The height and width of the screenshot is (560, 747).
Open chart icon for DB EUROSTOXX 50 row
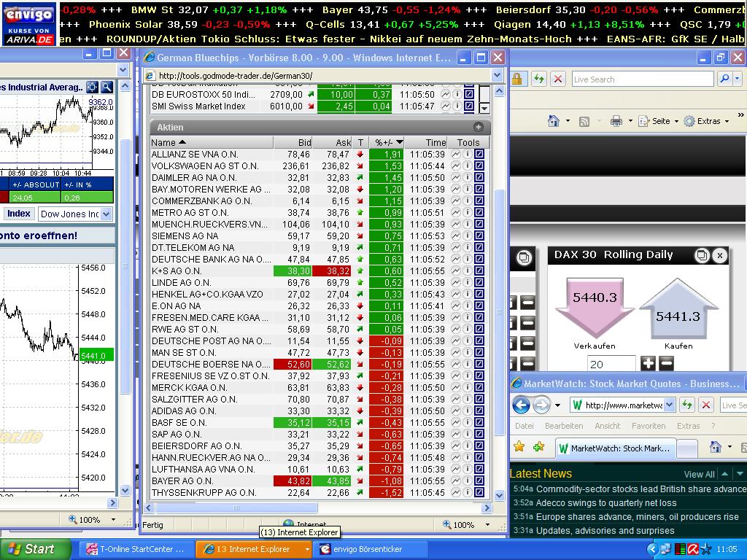coord(446,94)
